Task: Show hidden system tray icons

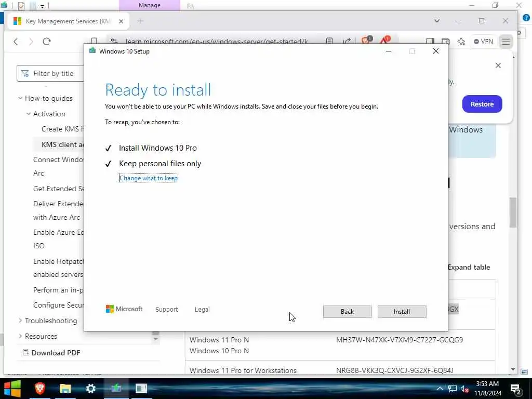Action: pyautogui.click(x=440, y=389)
